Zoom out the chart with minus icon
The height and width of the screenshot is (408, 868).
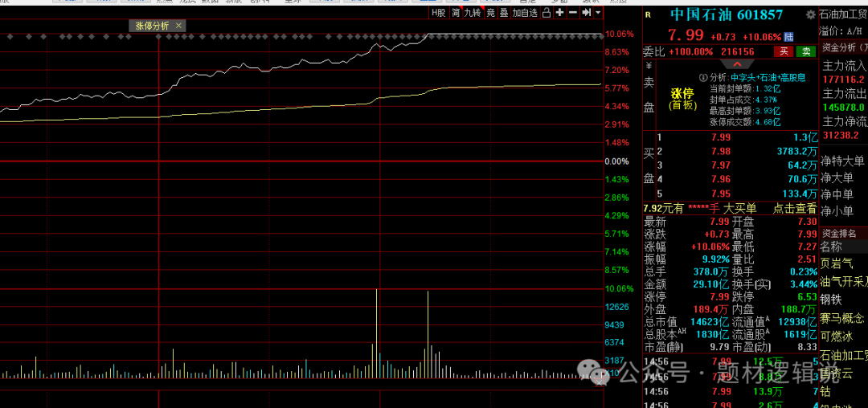tap(572, 13)
